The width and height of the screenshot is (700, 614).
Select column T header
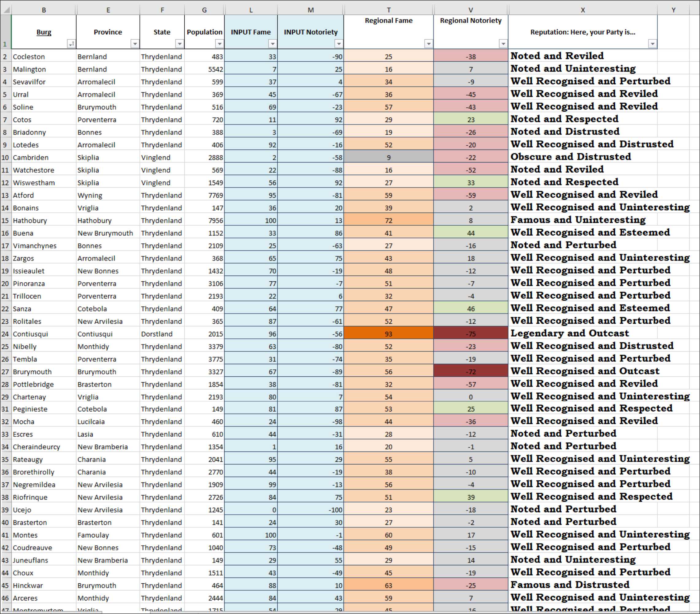[389, 10]
